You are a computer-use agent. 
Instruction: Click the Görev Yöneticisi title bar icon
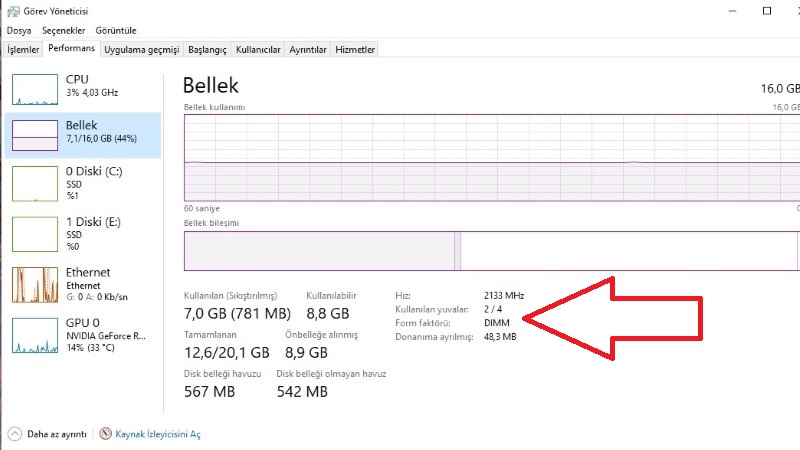13,11
